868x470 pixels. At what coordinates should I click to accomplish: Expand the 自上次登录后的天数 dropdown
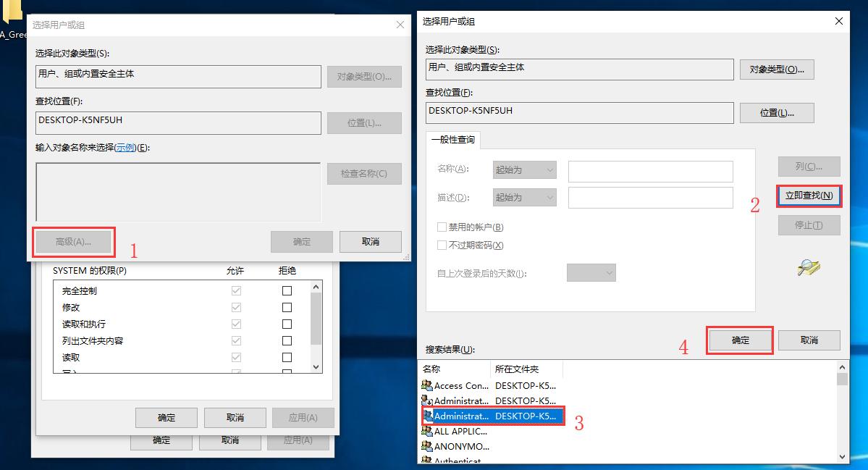[x=591, y=272]
